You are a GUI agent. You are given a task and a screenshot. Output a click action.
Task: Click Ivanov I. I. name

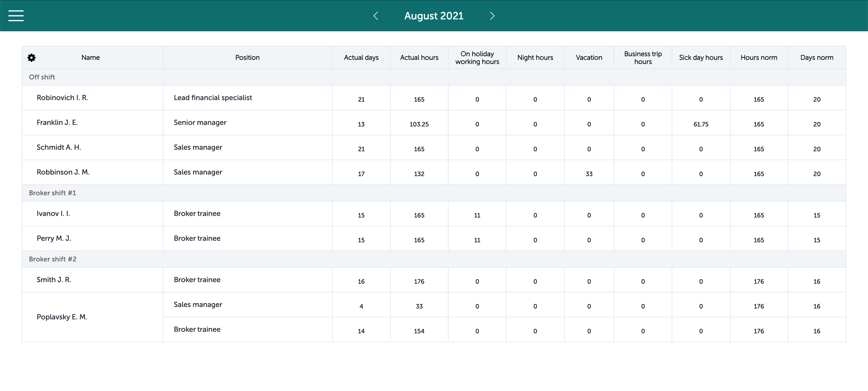coord(53,214)
